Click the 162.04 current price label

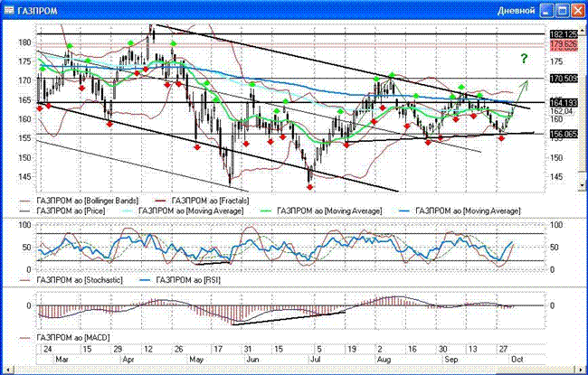tap(561, 111)
